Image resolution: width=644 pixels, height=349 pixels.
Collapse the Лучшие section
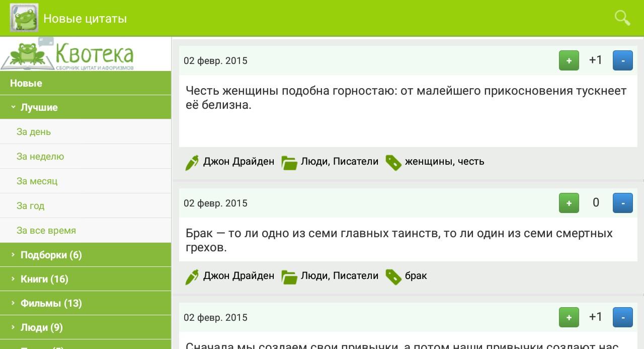click(86, 107)
